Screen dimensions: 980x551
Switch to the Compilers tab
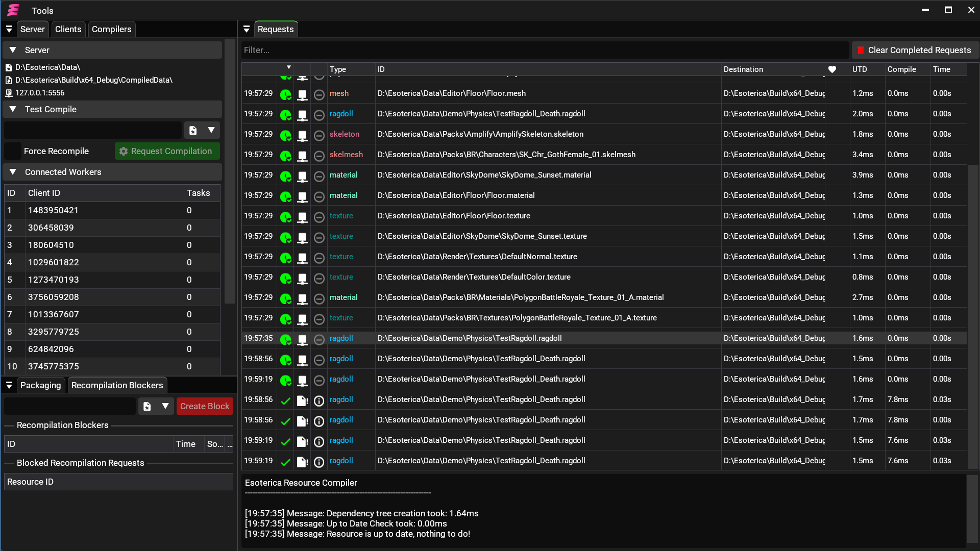(112, 29)
